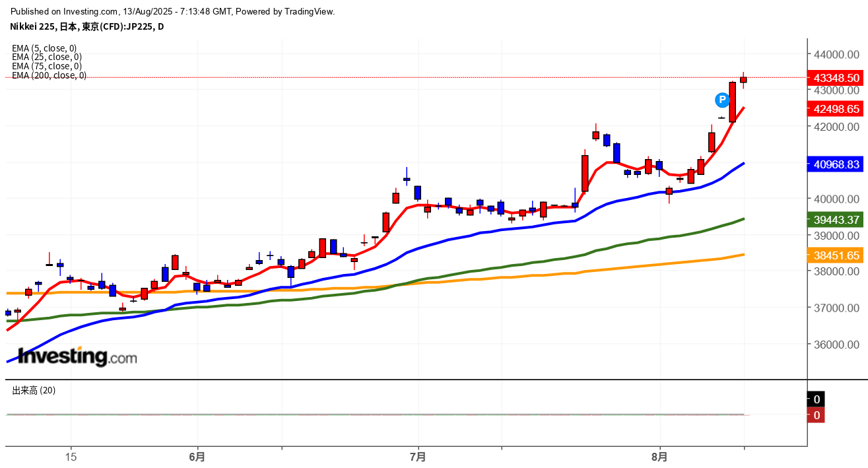The height and width of the screenshot is (468, 868).
Task: Click the black volume value label 0
Action: pyautogui.click(x=817, y=399)
